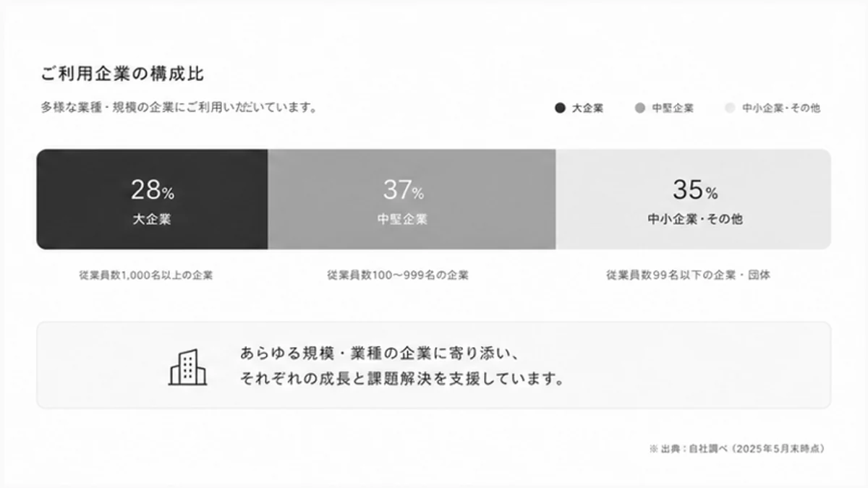Select the 37% 中堅企業 bar segment
The height and width of the screenshot is (488, 868).
point(412,200)
